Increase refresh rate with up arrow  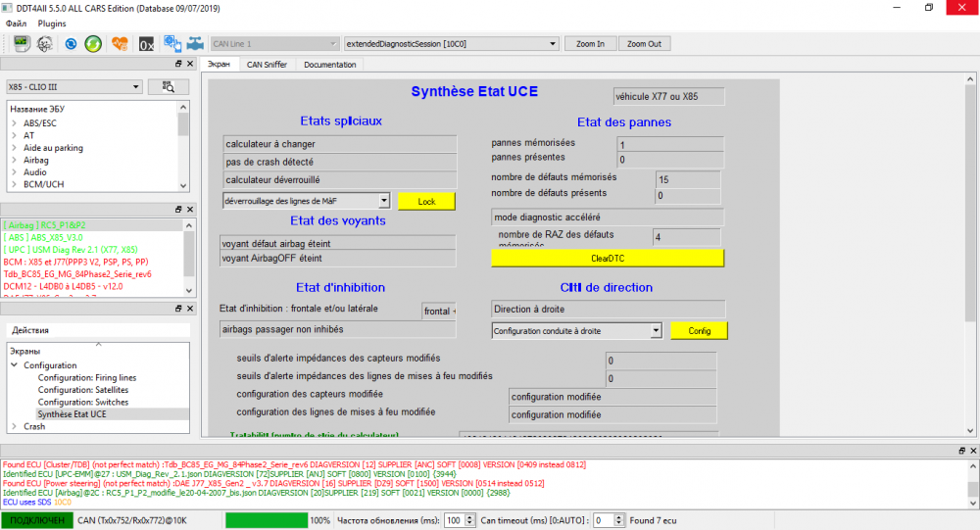(x=470, y=517)
